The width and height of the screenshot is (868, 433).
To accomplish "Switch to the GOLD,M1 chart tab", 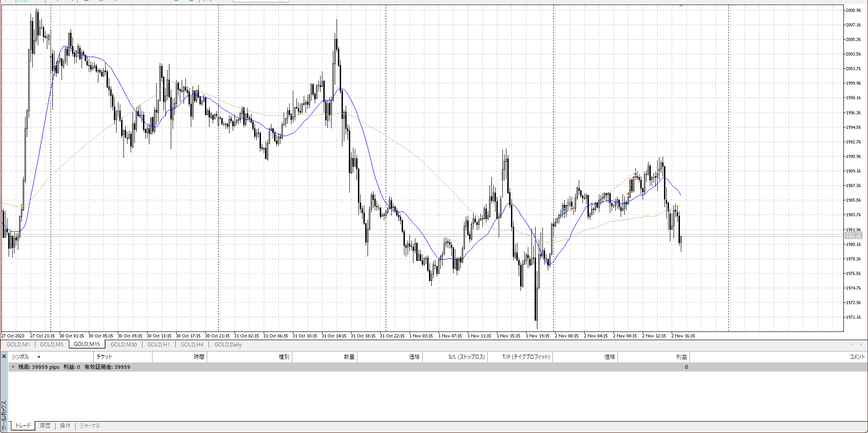I will 18,345.
